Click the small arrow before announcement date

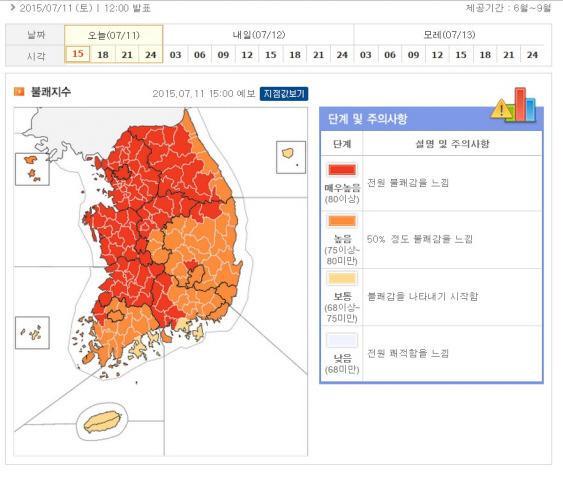13,8
